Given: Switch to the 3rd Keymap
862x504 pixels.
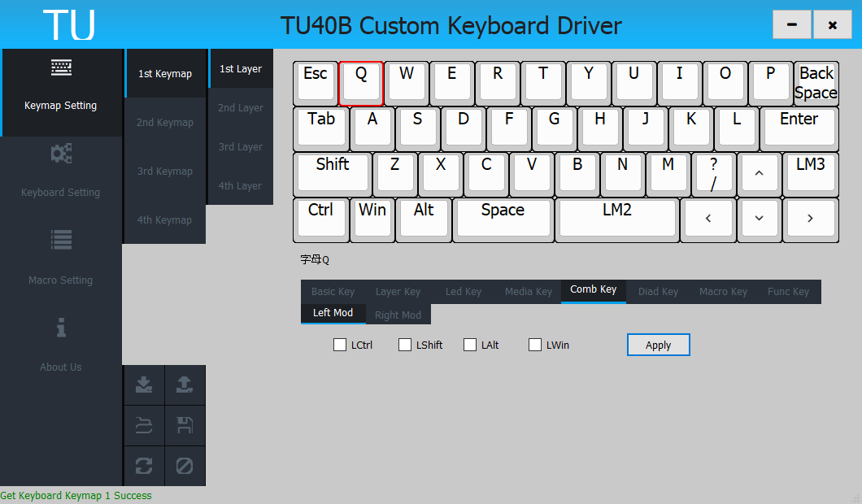Looking at the screenshot, I should click(x=165, y=172).
